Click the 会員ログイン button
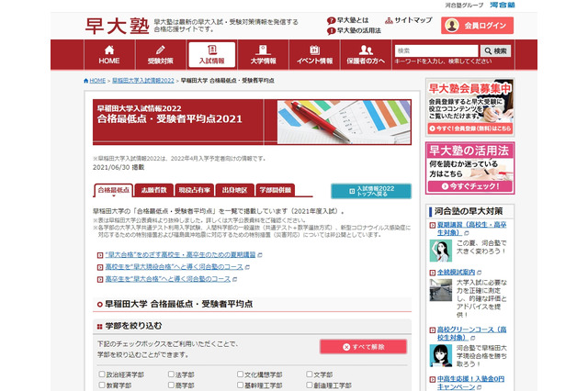 [x=477, y=26]
